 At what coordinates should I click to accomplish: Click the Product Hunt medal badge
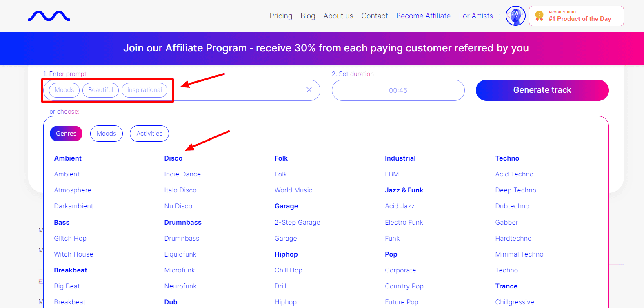click(x=576, y=16)
